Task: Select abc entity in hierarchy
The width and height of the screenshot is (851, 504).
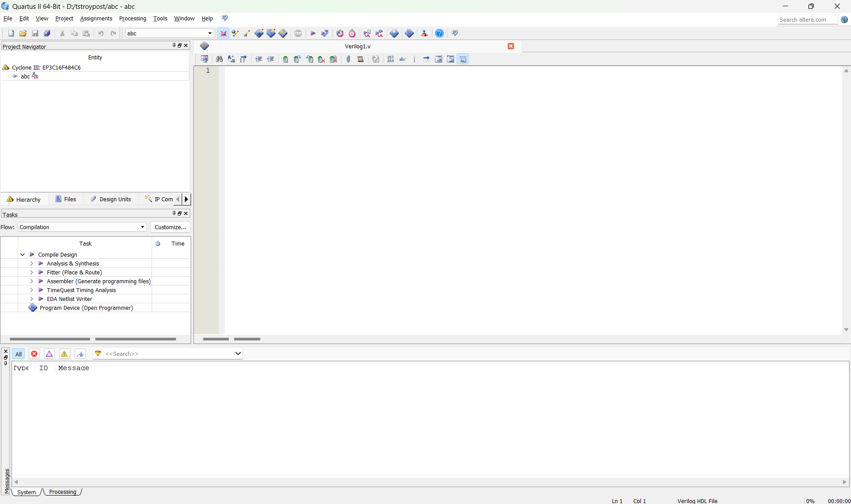Action: click(x=25, y=76)
